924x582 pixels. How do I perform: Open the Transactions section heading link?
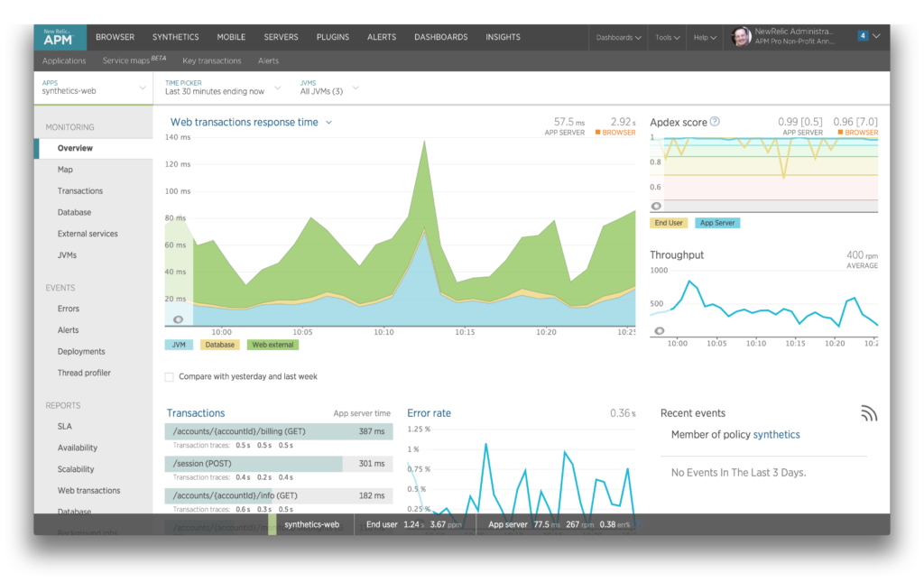196,413
